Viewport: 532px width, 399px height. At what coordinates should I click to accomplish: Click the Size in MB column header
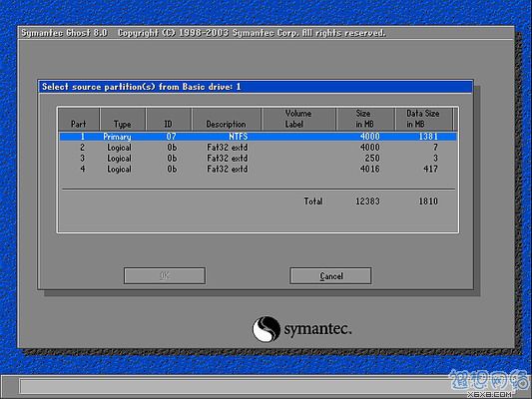coord(365,120)
